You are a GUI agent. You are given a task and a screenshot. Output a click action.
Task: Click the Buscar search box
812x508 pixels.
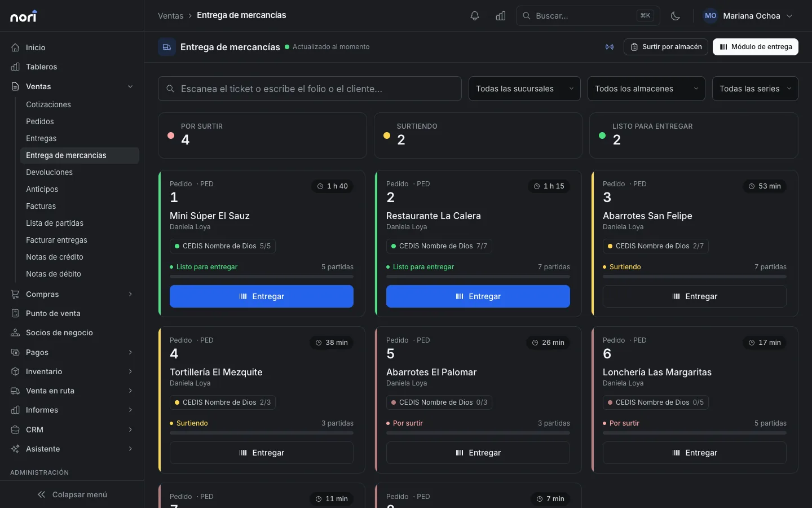[588, 16]
